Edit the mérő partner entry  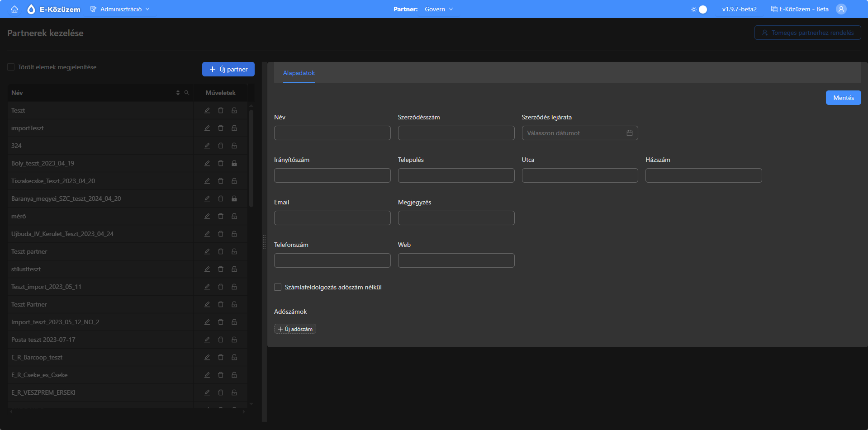(x=207, y=216)
